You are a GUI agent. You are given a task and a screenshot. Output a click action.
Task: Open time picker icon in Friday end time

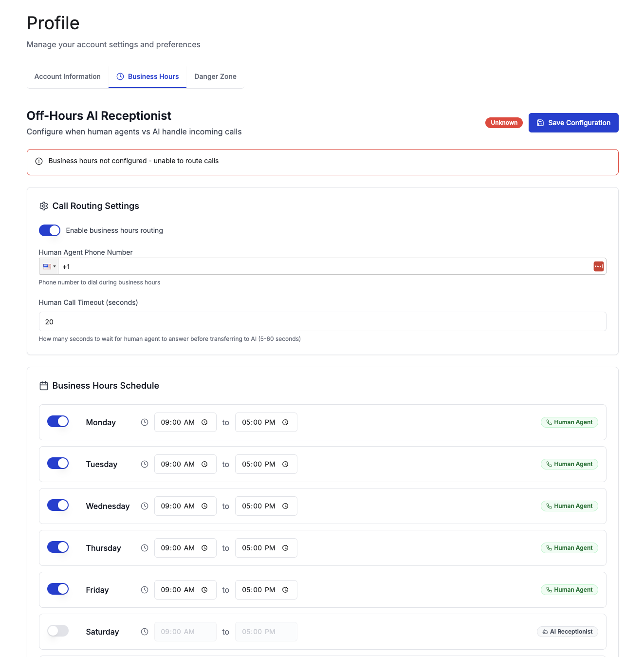[285, 590]
